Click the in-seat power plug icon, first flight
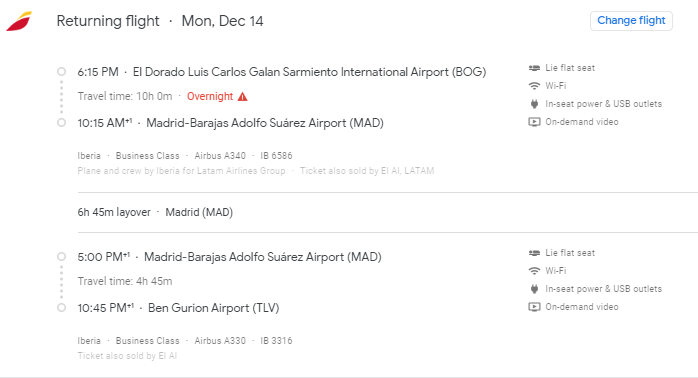The width and height of the screenshot is (698, 378). pos(534,104)
